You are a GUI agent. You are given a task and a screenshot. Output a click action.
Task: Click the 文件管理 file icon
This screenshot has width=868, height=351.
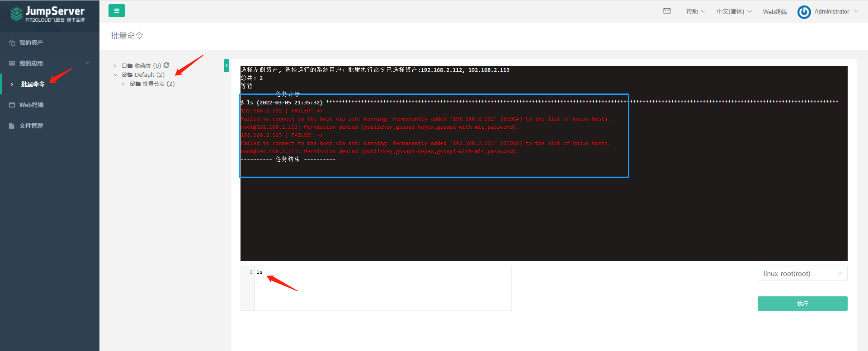12,126
